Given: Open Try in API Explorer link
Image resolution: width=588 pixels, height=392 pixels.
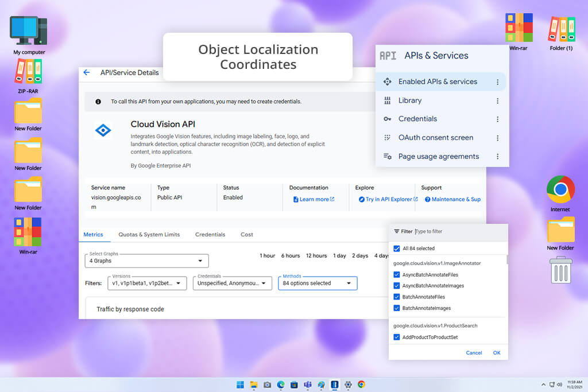Looking at the screenshot, I should click(388, 199).
